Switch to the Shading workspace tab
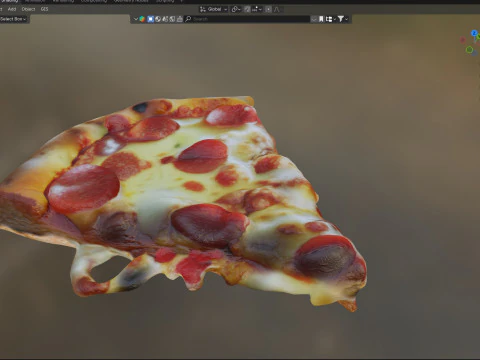 [x=9, y=1]
